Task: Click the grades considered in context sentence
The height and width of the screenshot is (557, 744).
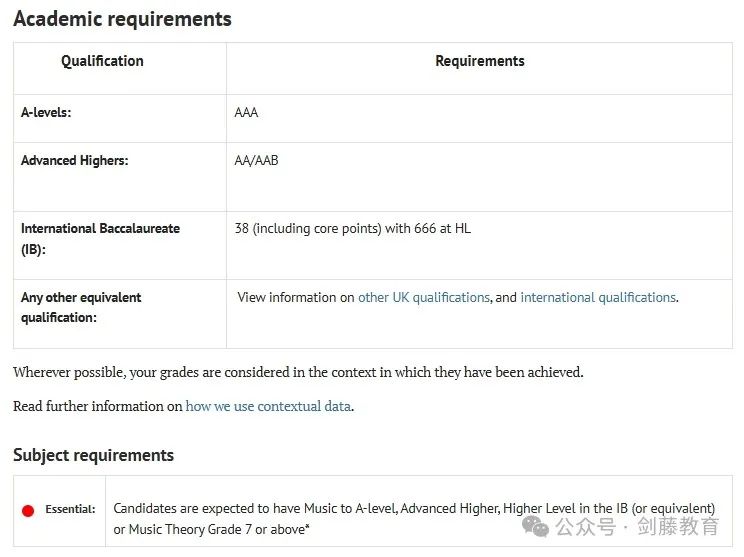Action: tap(298, 372)
